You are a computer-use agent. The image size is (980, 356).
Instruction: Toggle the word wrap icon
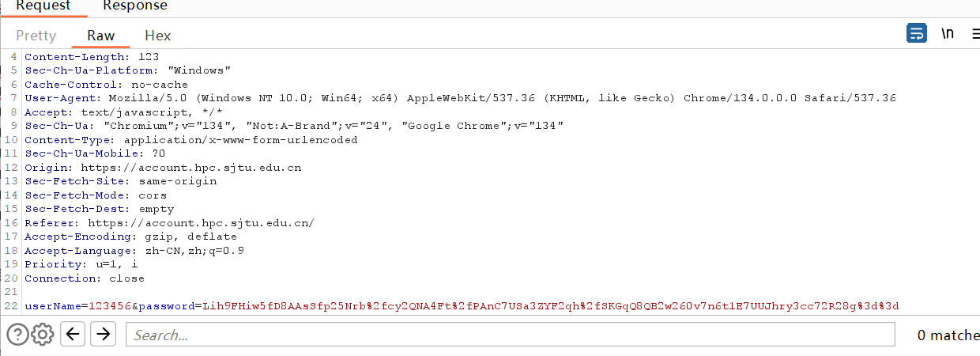pos(916,34)
